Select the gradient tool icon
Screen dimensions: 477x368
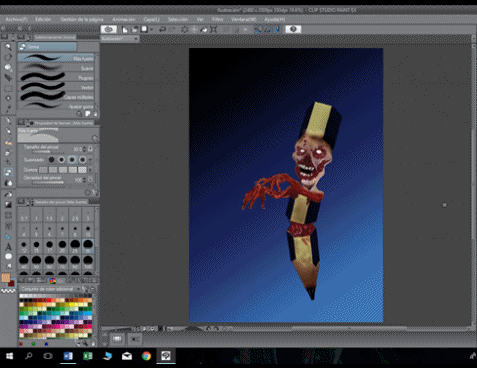coord(8,204)
